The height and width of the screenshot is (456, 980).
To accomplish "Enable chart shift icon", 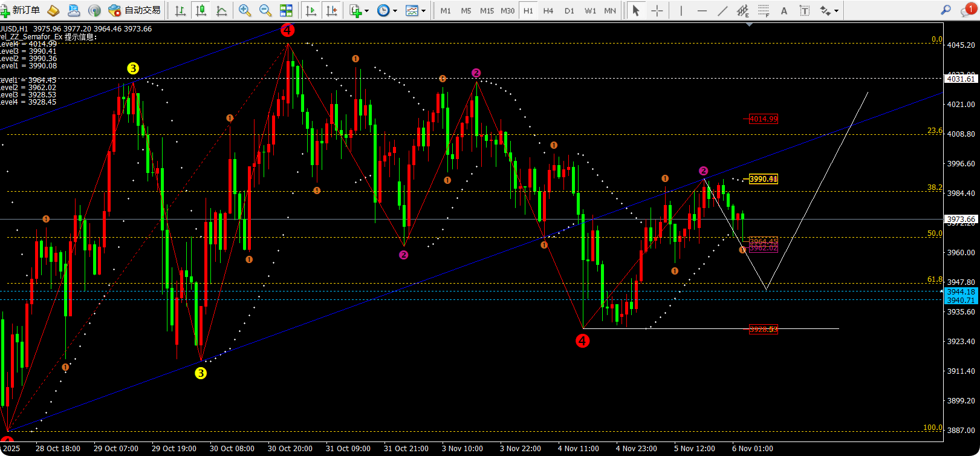I will 331,10.
